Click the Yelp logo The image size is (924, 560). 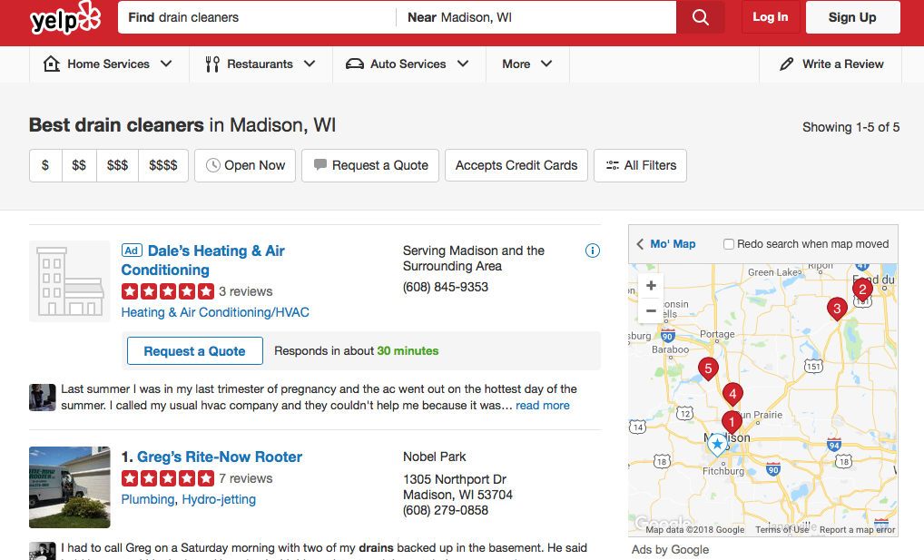(x=64, y=18)
